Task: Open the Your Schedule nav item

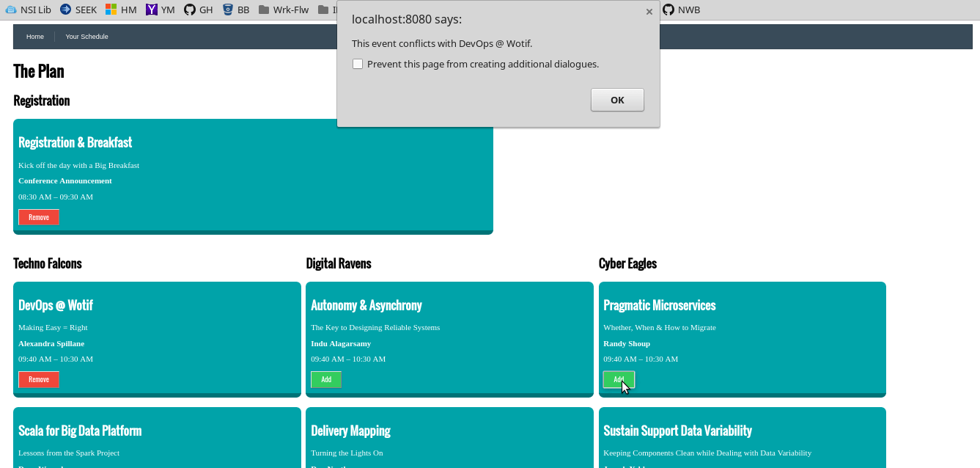Action: (86, 37)
